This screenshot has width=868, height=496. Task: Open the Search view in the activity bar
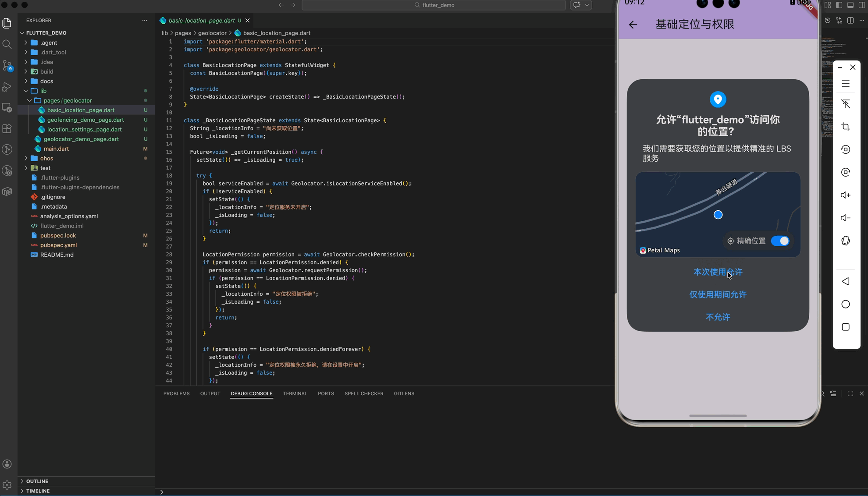coord(7,44)
